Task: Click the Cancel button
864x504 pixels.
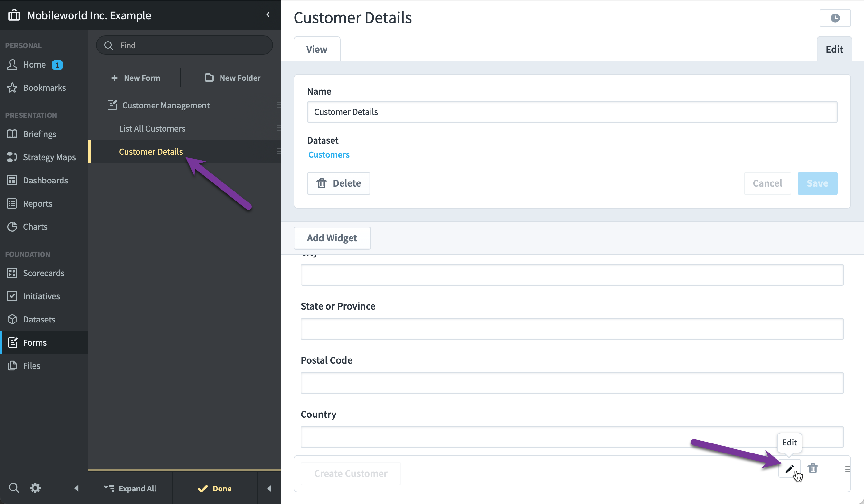Action: [767, 183]
